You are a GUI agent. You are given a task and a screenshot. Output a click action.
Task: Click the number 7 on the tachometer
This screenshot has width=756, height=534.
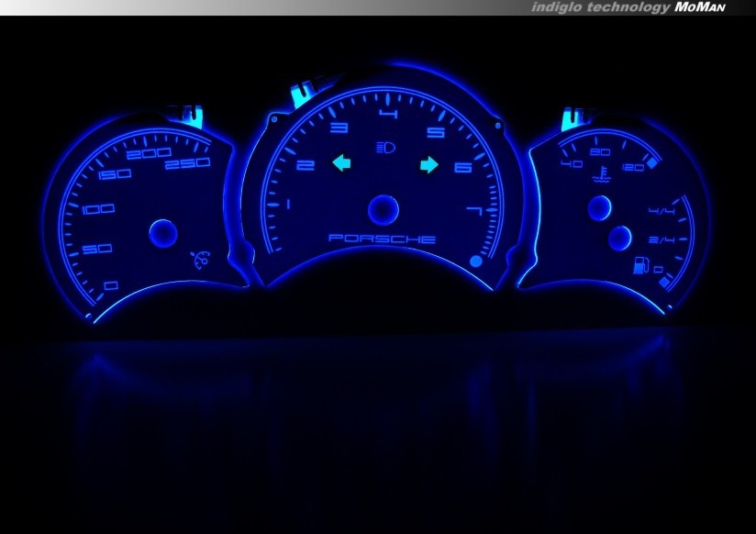[x=474, y=213]
